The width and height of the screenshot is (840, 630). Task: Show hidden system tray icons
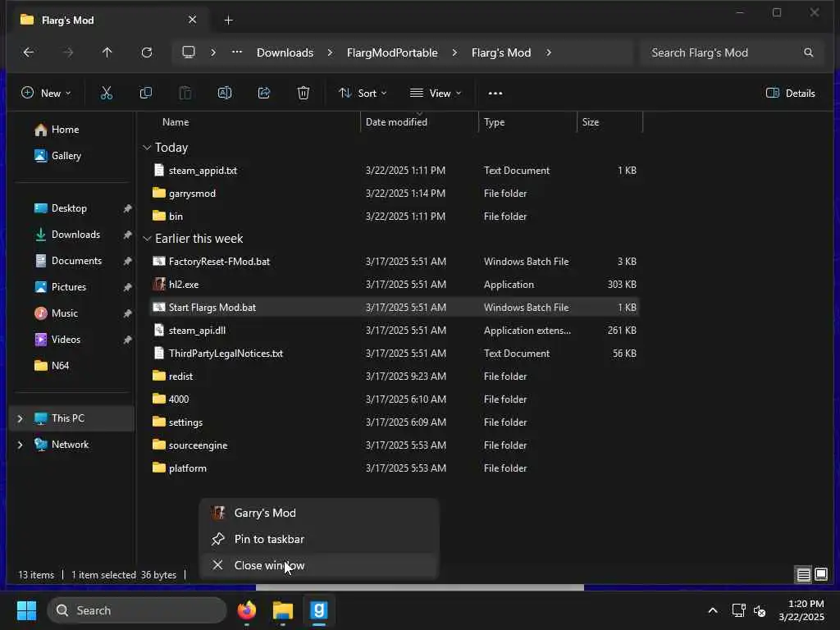pos(713,610)
